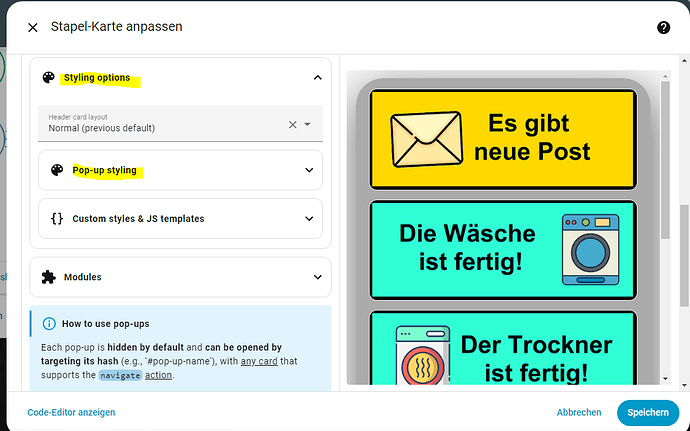
Task: Click the preview pane scrollbar thumb
Action: [665, 160]
